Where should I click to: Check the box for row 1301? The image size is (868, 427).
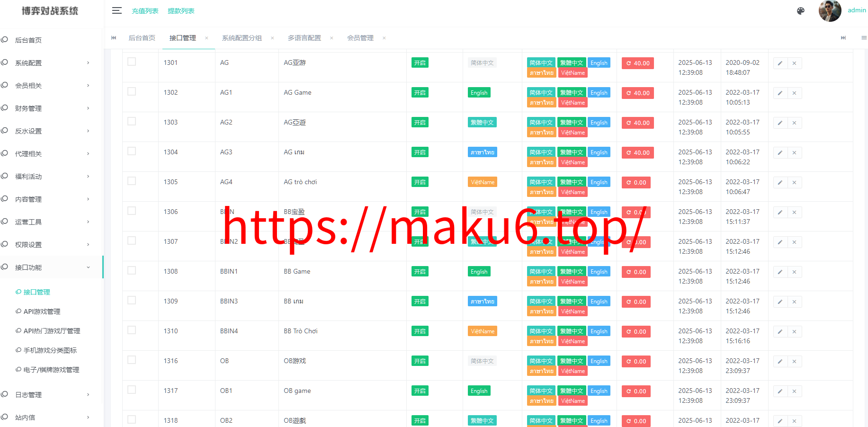132,62
